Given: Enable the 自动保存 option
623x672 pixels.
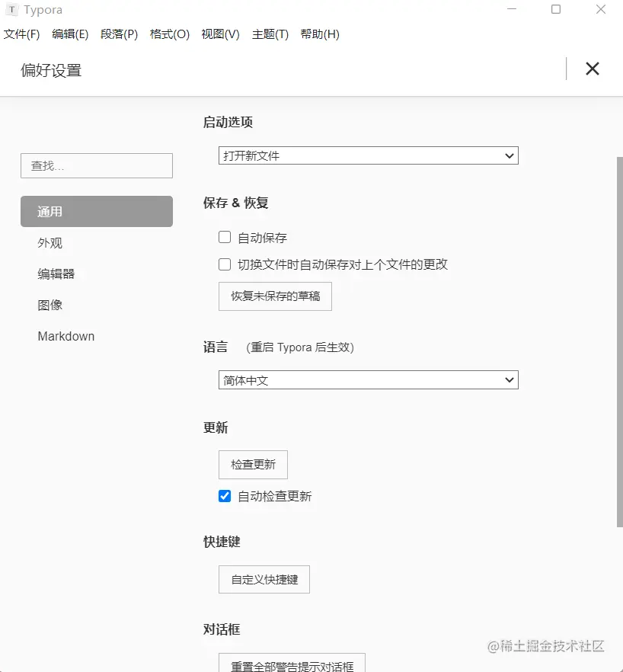Looking at the screenshot, I should (225, 237).
